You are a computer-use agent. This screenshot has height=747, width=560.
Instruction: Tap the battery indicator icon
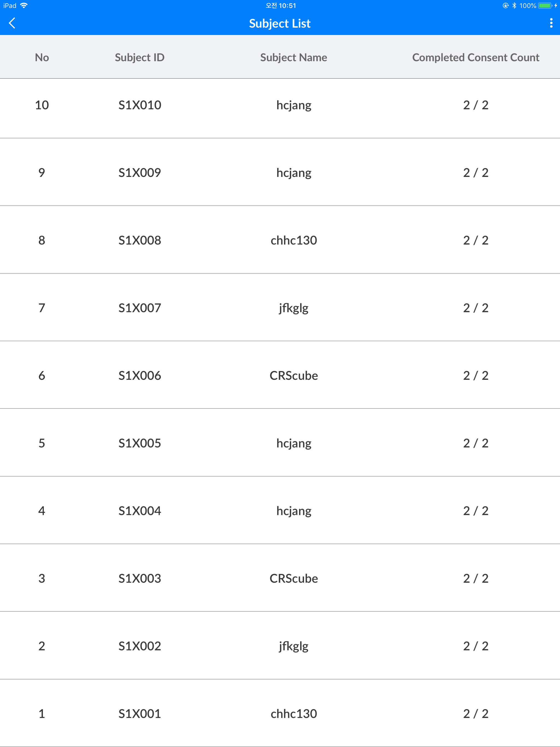(x=544, y=5)
